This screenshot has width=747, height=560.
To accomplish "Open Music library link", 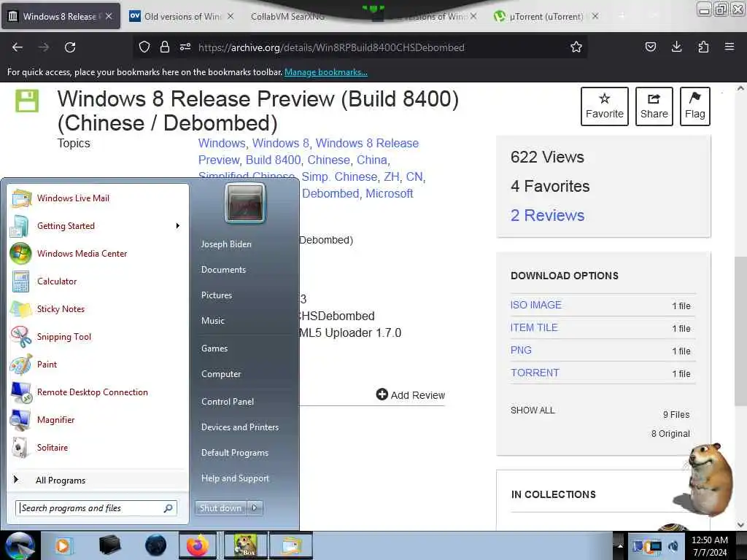I will coord(212,321).
